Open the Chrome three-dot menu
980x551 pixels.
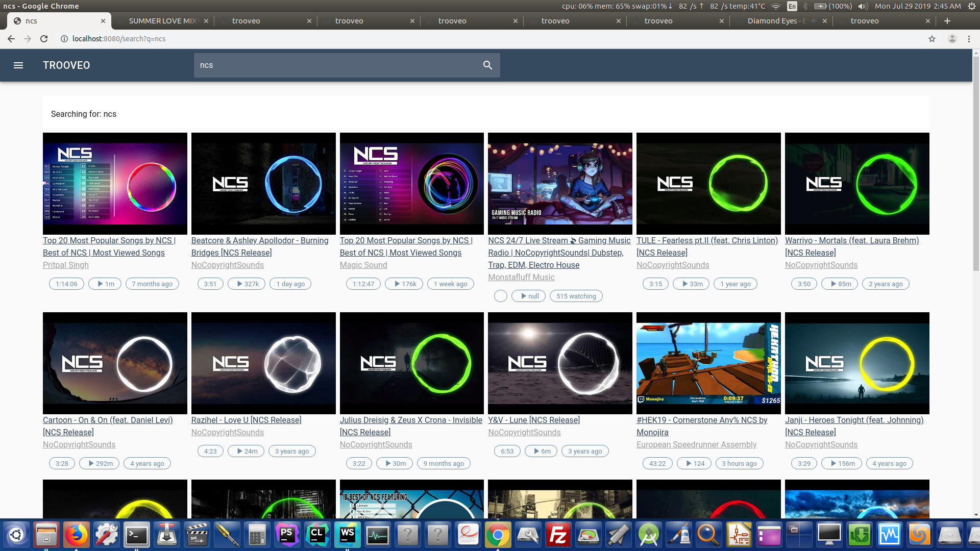coord(969,39)
